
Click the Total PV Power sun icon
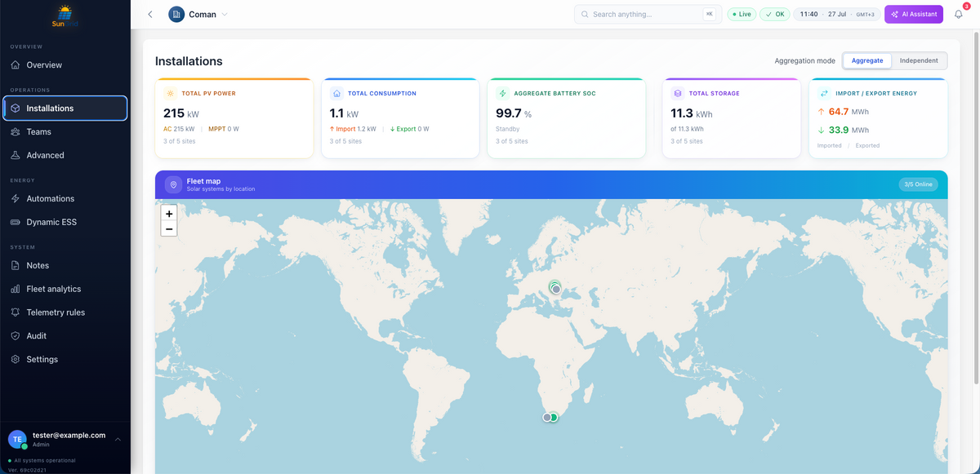(x=171, y=94)
